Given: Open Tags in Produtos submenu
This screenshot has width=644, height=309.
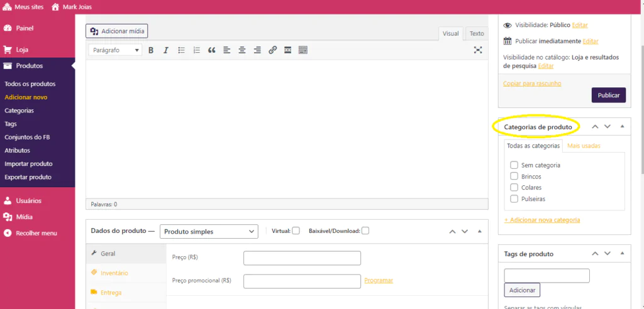Looking at the screenshot, I should point(11,124).
